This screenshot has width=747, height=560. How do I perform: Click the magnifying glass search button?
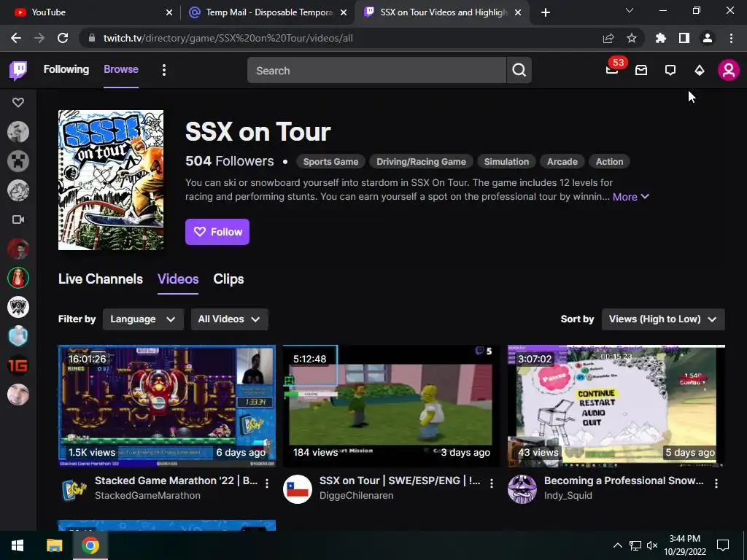(519, 71)
